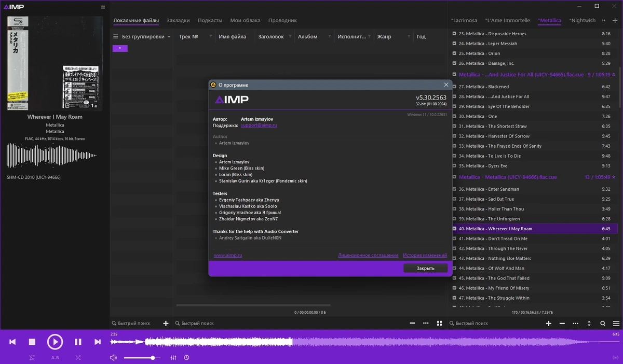This screenshot has width=623, height=364.
Task: Uncheck track 30 One
Action: coord(455,116)
